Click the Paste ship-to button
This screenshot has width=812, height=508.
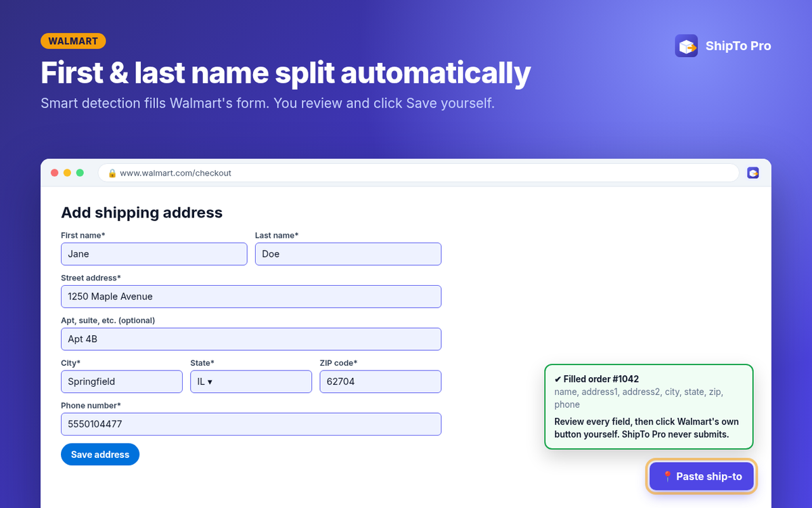702,476
